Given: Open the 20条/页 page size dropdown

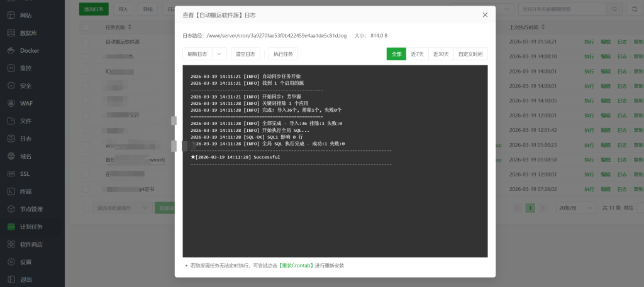Looking at the screenshot, I should coord(576,207).
